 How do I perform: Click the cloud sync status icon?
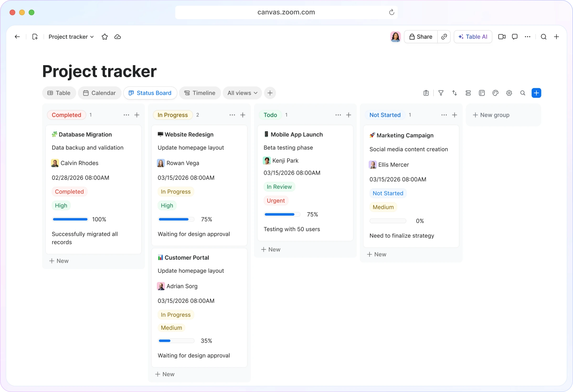[x=118, y=37]
